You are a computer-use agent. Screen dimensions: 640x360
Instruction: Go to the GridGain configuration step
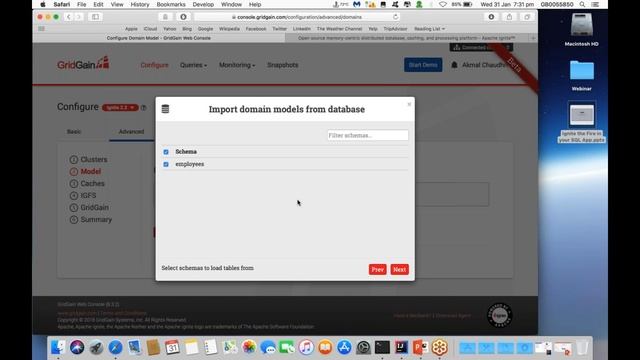click(x=89, y=207)
